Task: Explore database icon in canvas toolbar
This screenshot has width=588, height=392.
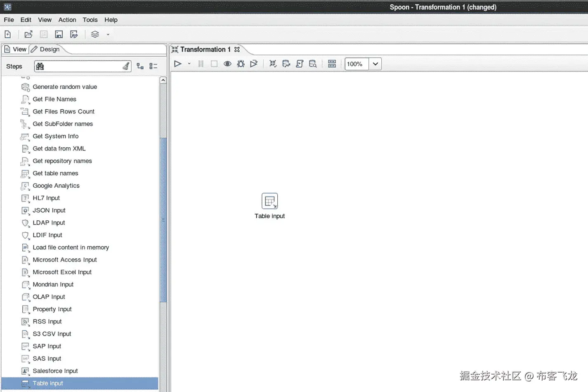Action: 313,64
